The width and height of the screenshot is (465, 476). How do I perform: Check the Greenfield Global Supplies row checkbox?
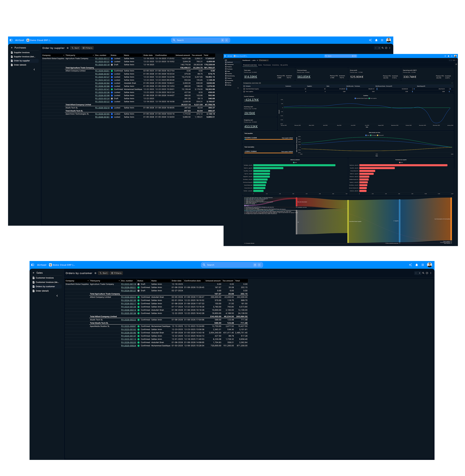(x=244, y=89)
